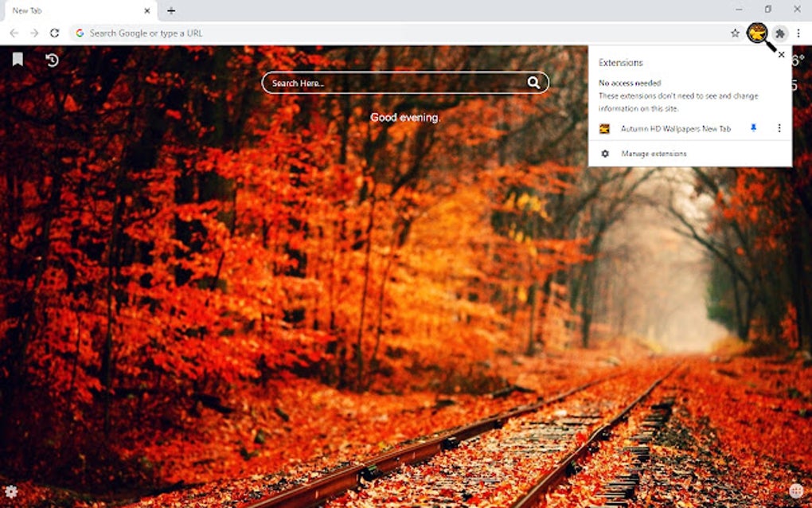Image resolution: width=812 pixels, height=508 pixels.
Task: Click the Autumn HD Wallpapers New Tab entry
Action: coord(675,128)
